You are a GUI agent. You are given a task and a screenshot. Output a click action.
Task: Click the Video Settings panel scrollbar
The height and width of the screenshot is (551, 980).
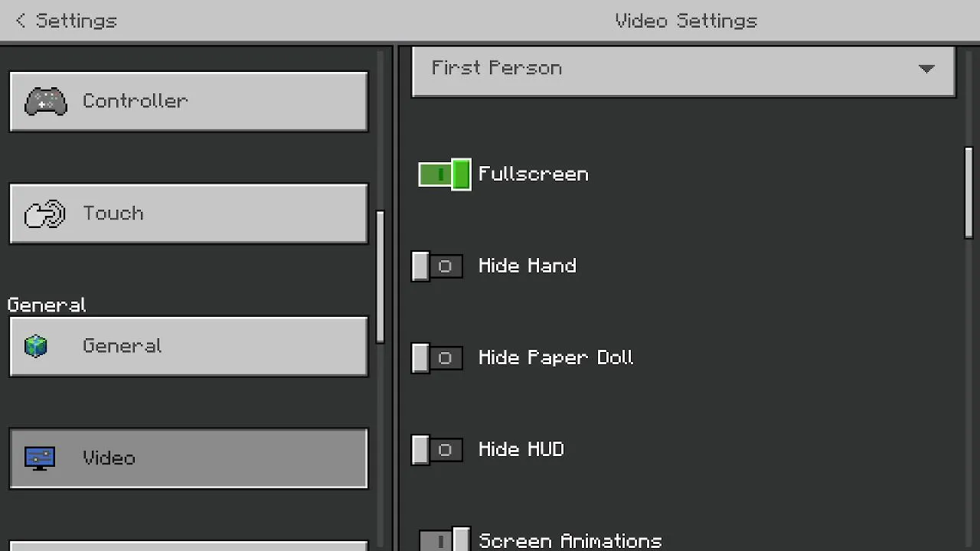click(x=969, y=193)
